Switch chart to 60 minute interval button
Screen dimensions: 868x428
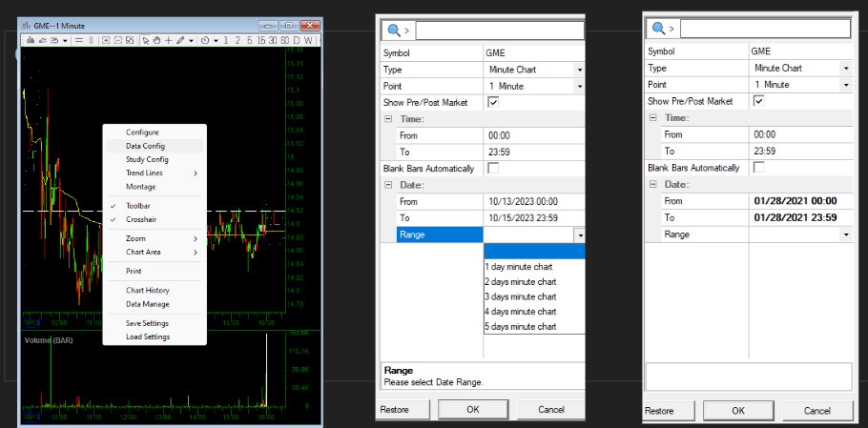(285, 40)
